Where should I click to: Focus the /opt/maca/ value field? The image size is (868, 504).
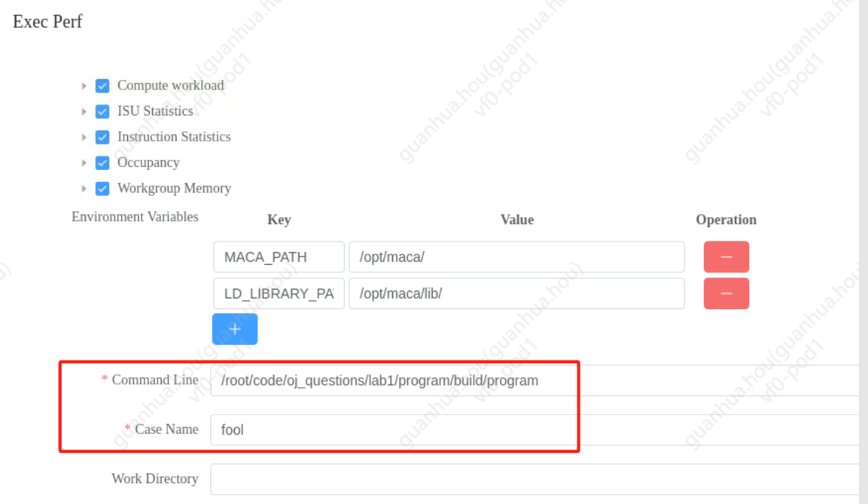[516, 257]
